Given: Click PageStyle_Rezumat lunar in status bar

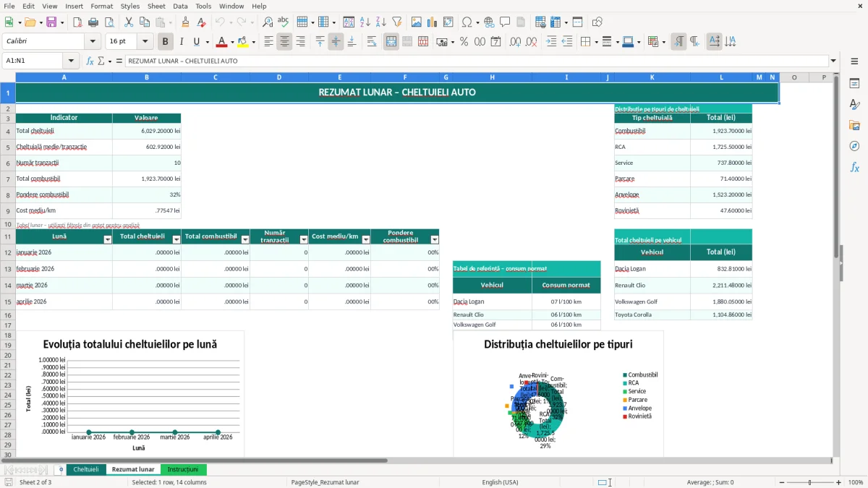Looking at the screenshot, I should [325, 482].
